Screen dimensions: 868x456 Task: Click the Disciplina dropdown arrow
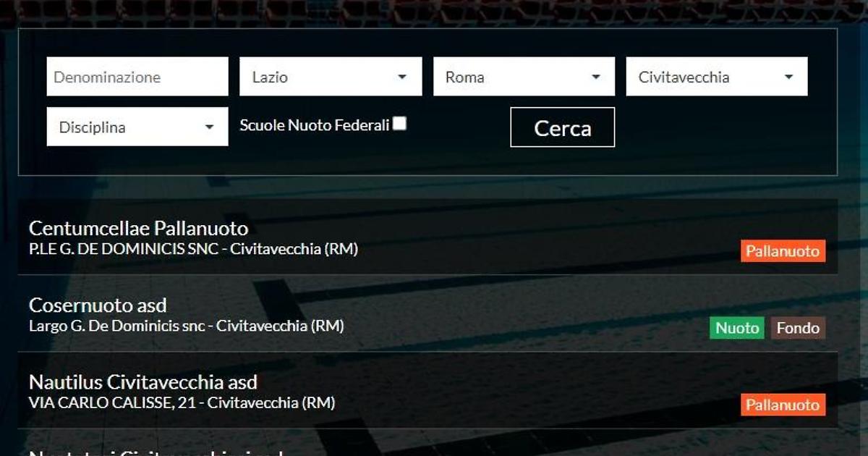[210, 127]
